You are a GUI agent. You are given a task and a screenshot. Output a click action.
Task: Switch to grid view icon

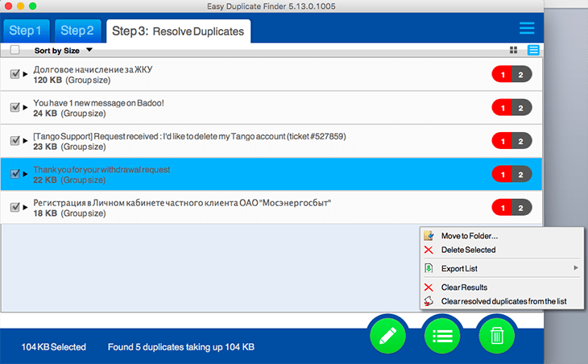[x=513, y=50]
